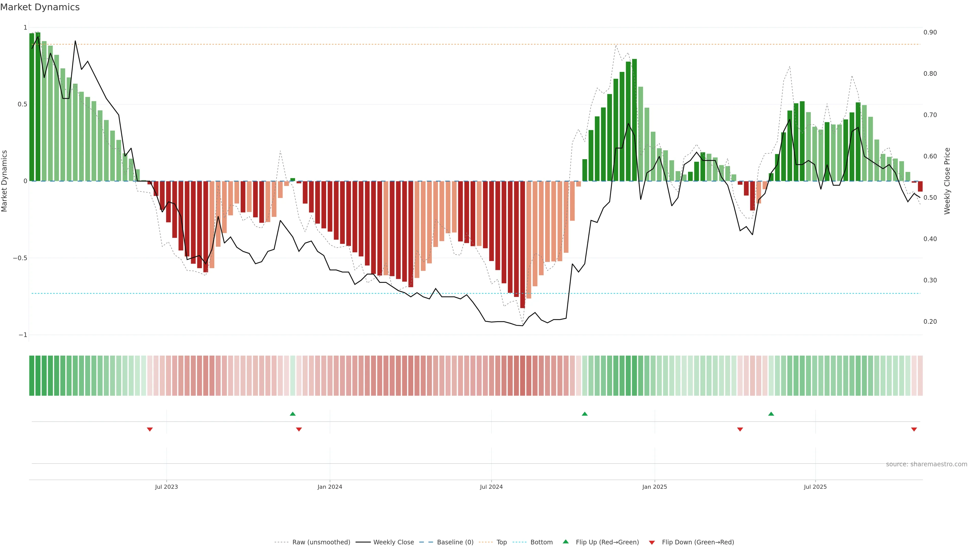Image resolution: width=980 pixels, height=551 pixels.
Task: Click the green flip-up marker before July 2025
Action: pyautogui.click(x=771, y=414)
